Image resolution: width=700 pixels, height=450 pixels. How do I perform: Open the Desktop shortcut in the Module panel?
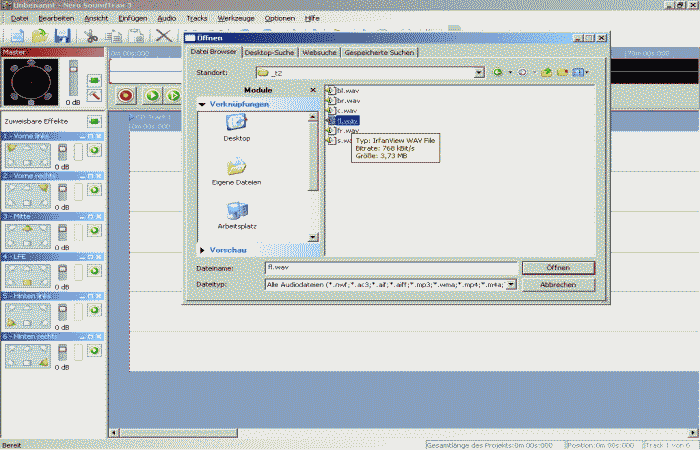click(x=237, y=123)
